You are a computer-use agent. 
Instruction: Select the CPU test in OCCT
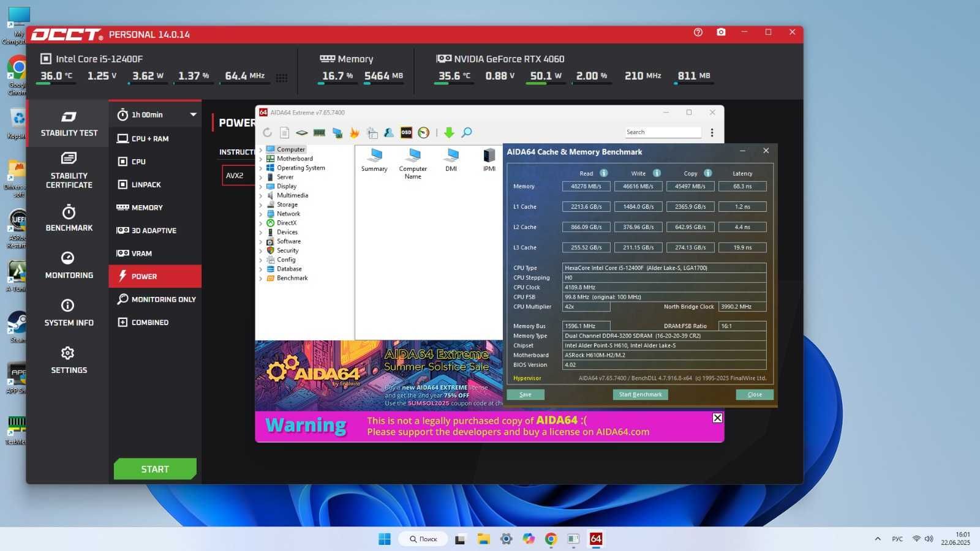[x=155, y=162]
